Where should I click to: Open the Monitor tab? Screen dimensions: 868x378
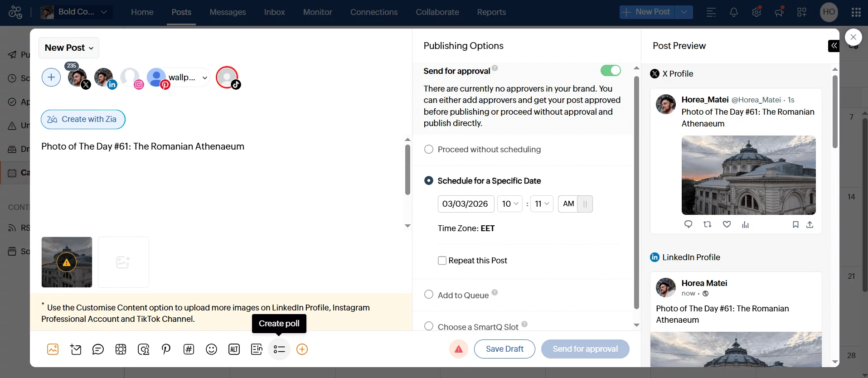pyautogui.click(x=318, y=12)
